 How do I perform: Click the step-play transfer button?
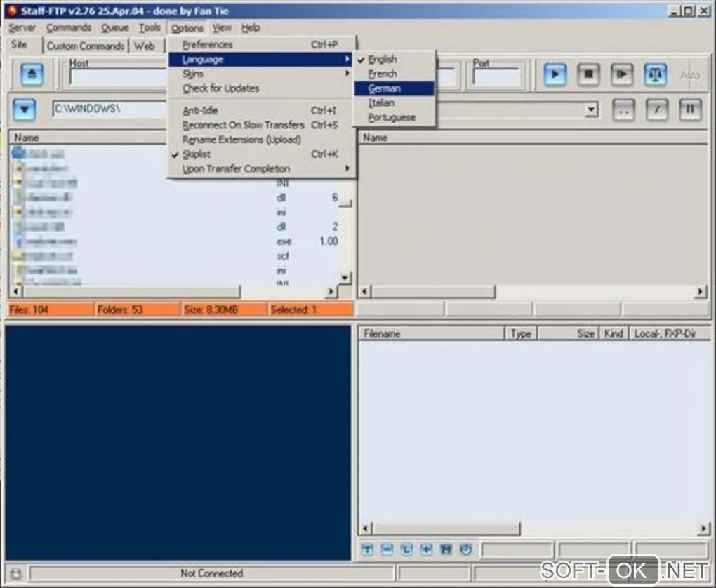pos(621,74)
